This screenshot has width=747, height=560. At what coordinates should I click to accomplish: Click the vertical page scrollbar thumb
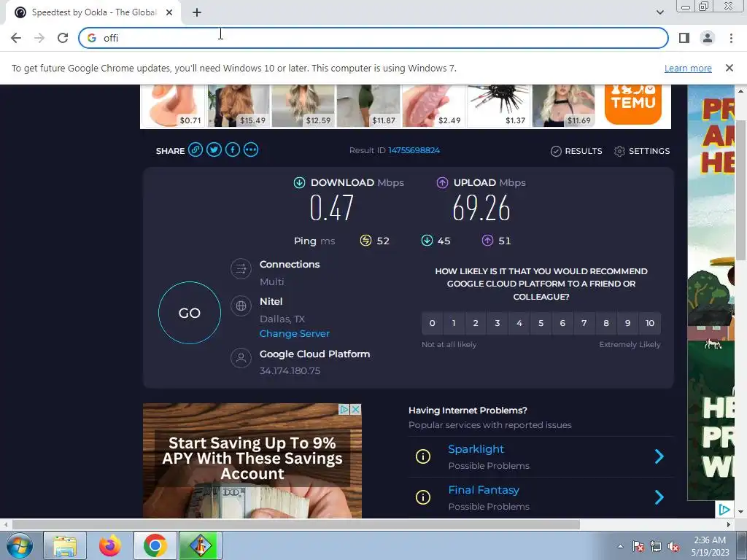tap(741, 189)
